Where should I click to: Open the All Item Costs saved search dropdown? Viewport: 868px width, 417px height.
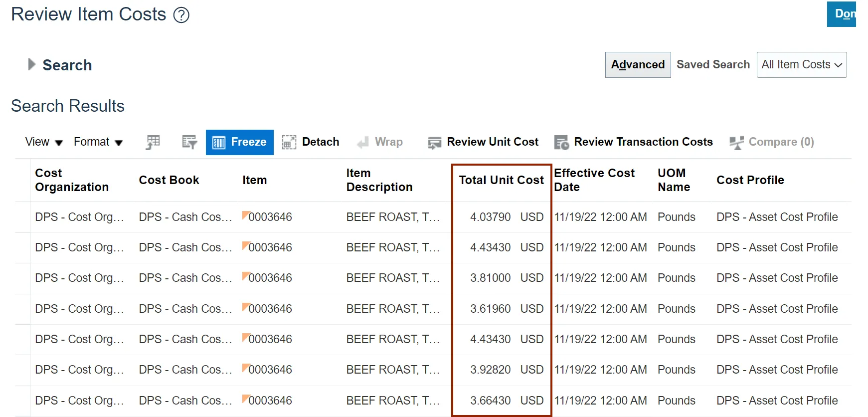(801, 65)
